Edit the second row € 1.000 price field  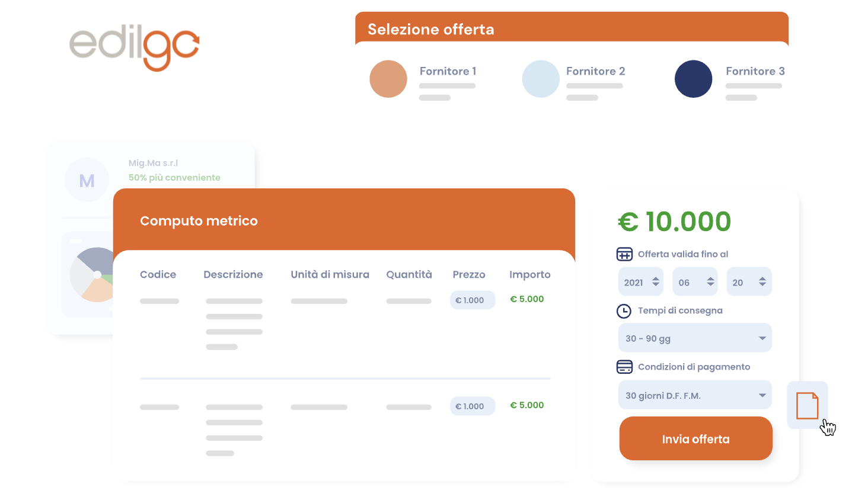[473, 406]
